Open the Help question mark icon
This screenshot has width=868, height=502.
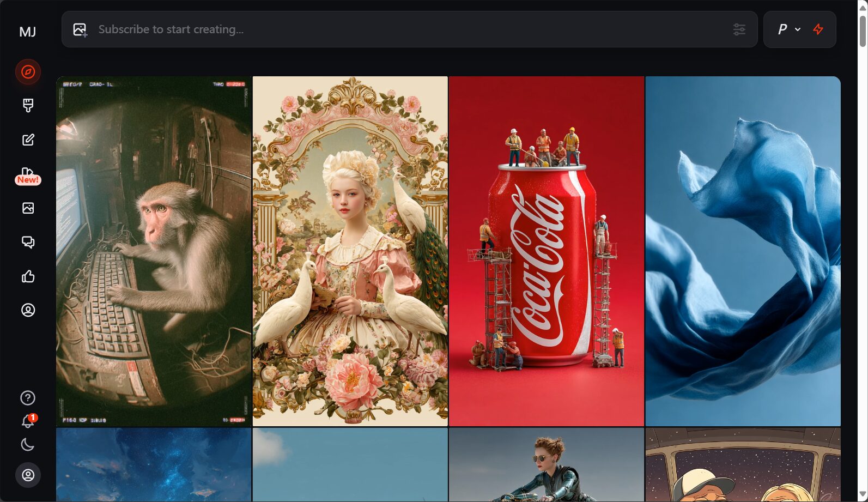coord(28,398)
